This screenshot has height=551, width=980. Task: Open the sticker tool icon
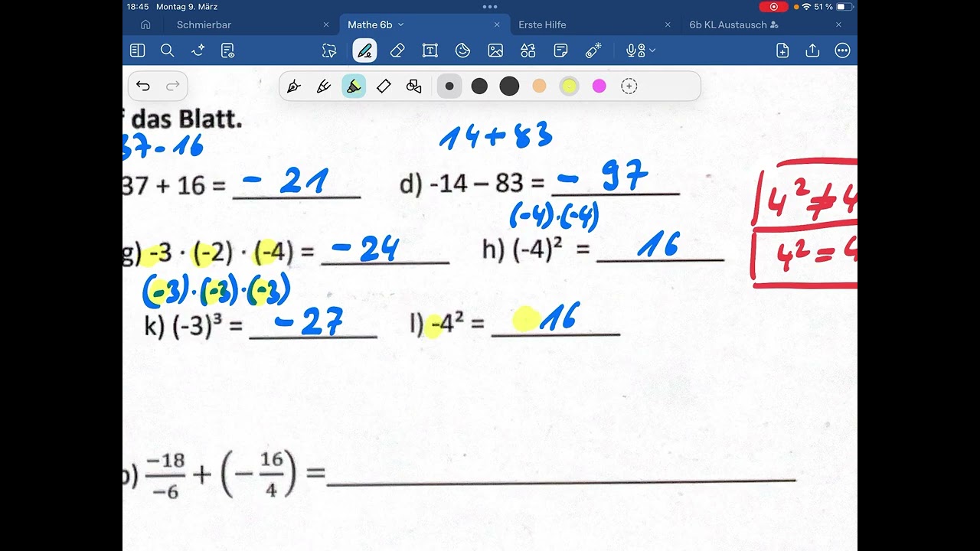click(462, 51)
